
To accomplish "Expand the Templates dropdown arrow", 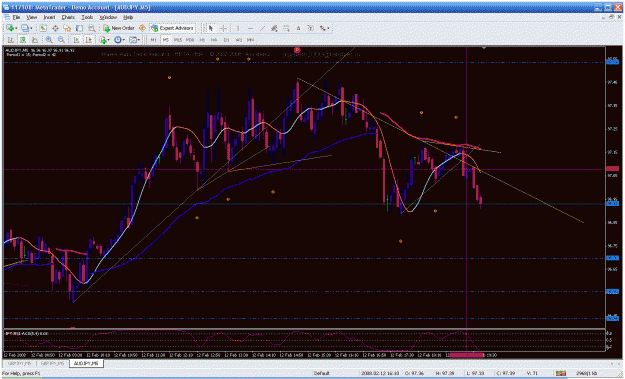I will click(x=139, y=40).
